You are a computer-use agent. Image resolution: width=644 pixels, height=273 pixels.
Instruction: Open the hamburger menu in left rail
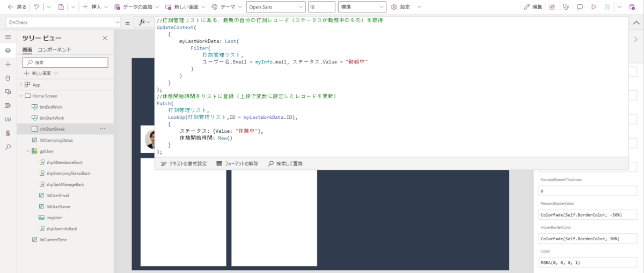(8, 37)
